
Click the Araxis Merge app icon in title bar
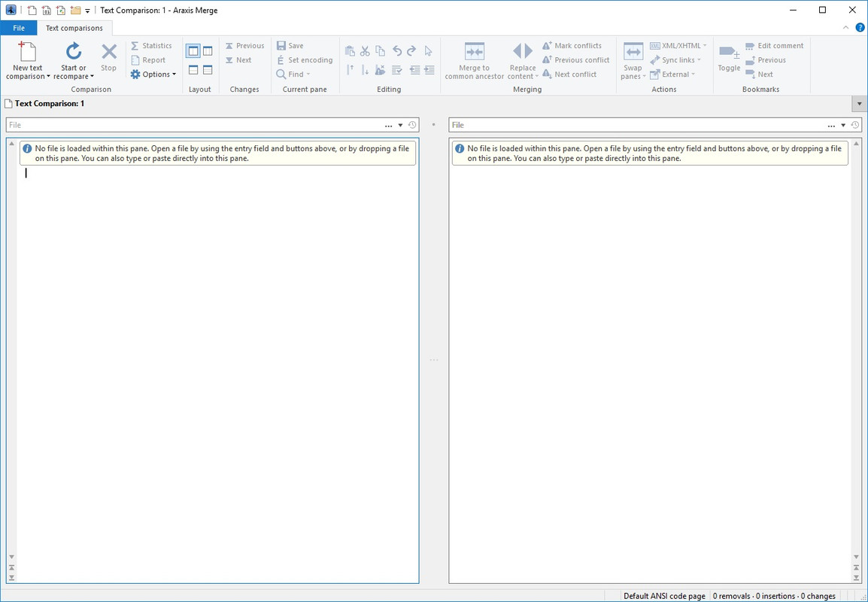click(x=11, y=10)
